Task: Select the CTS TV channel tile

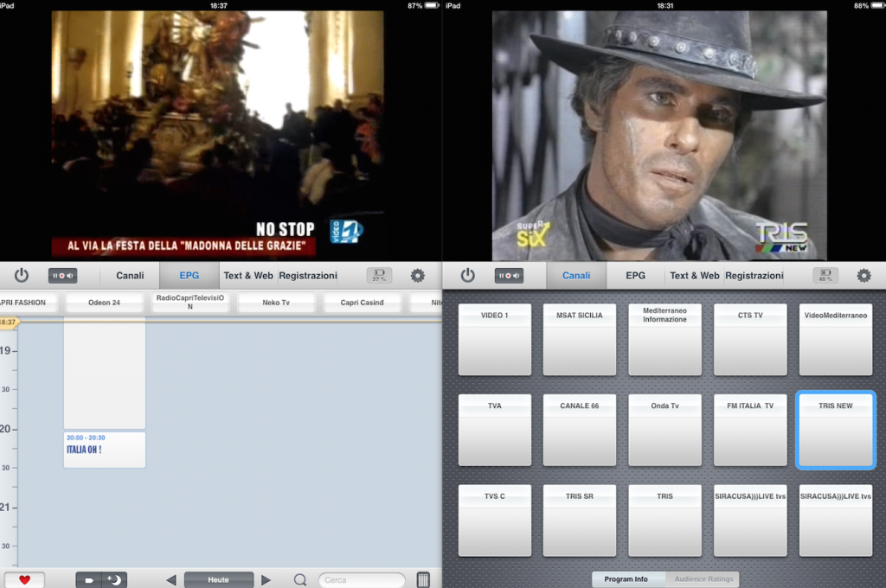Action: [750, 340]
